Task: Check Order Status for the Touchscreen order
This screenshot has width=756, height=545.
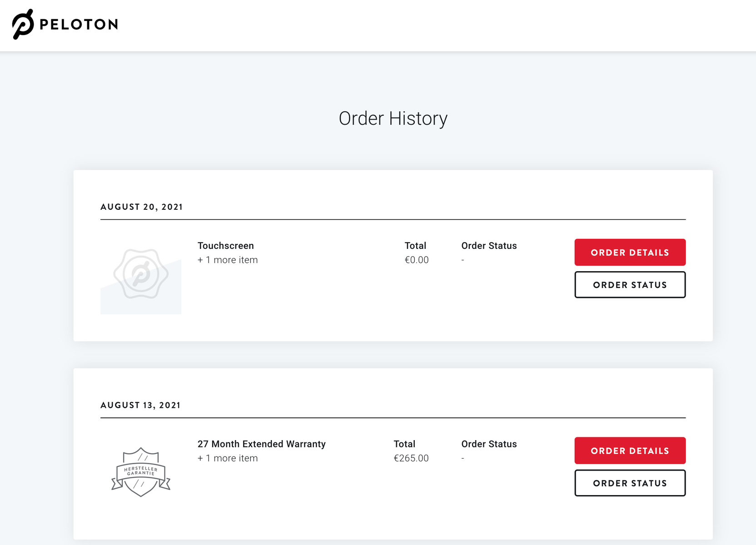Action: click(x=630, y=285)
